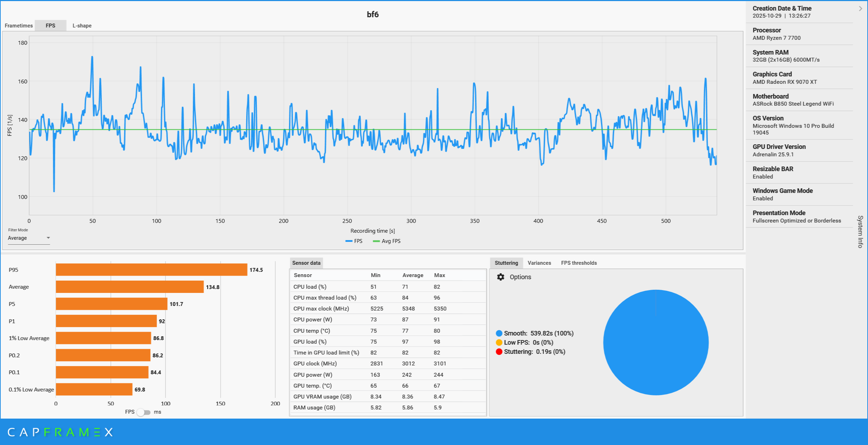Toggle the FPS series legend entry
Screen dimensions: 868x445
click(x=354, y=241)
